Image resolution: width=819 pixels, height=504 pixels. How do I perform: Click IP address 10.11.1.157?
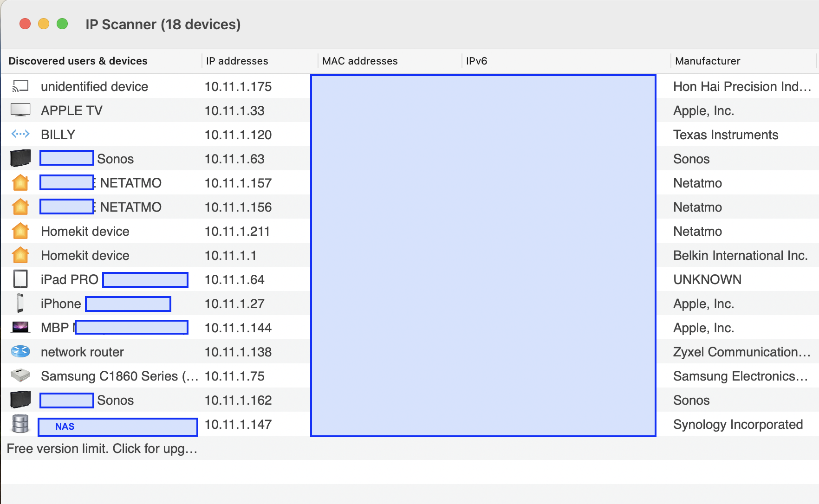[x=238, y=183]
